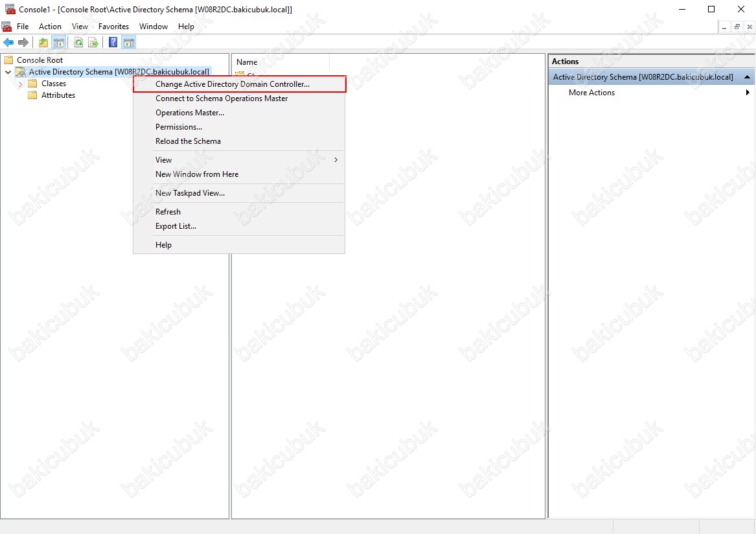The width and height of the screenshot is (756, 534).
Task: Open the Window menu
Action: click(x=154, y=27)
